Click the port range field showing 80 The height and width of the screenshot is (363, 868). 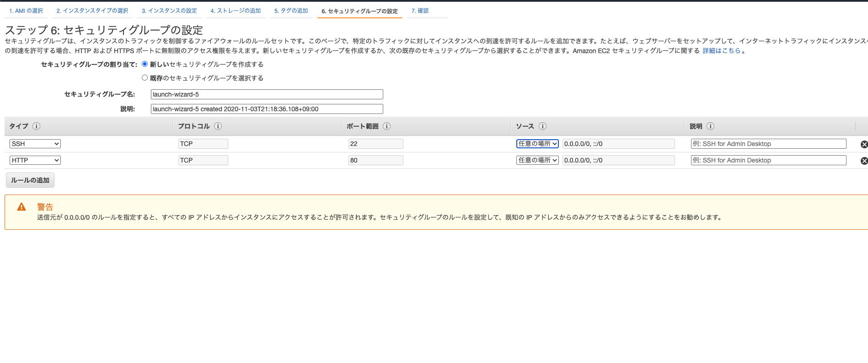pos(375,160)
